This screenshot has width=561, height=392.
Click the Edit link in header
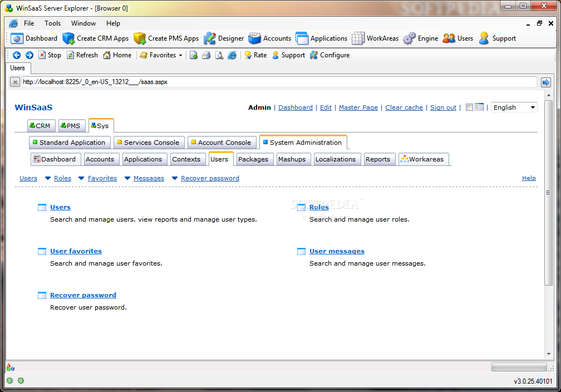point(326,107)
